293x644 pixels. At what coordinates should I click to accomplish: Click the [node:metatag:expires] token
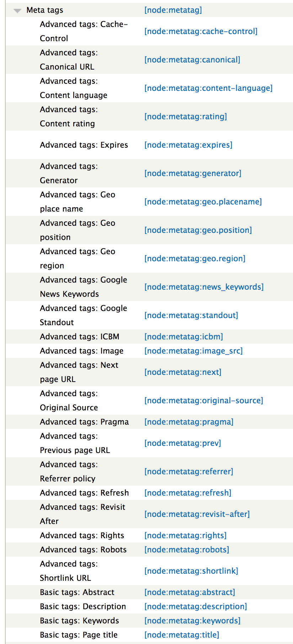[x=188, y=145]
